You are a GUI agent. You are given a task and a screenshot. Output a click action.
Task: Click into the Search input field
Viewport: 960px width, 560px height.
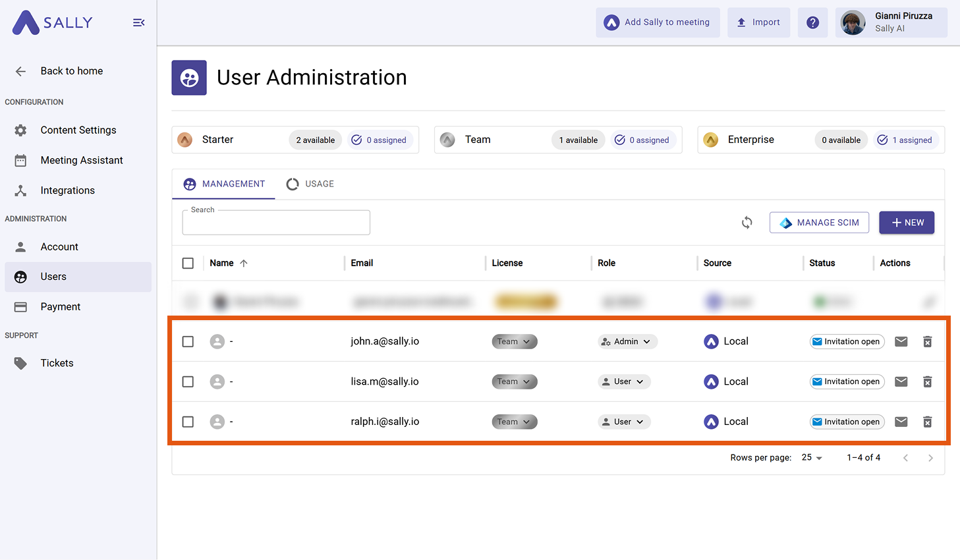click(x=275, y=224)
